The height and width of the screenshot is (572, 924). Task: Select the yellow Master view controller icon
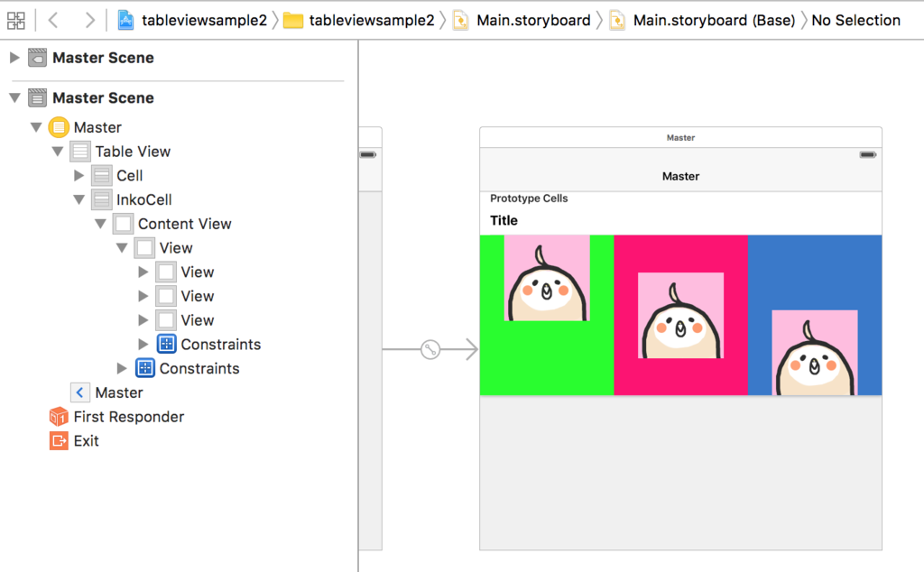click(59, 127)
